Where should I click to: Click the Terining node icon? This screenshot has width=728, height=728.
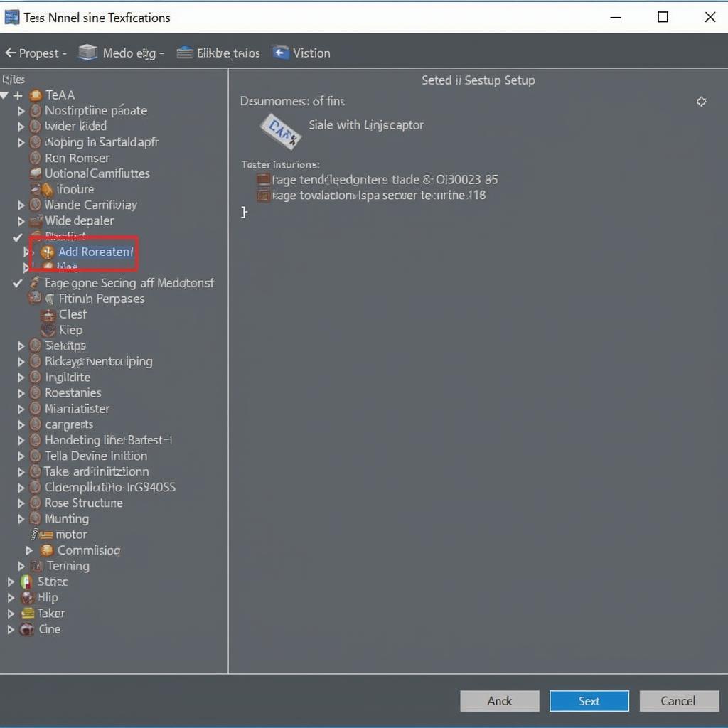coord(36,566)
